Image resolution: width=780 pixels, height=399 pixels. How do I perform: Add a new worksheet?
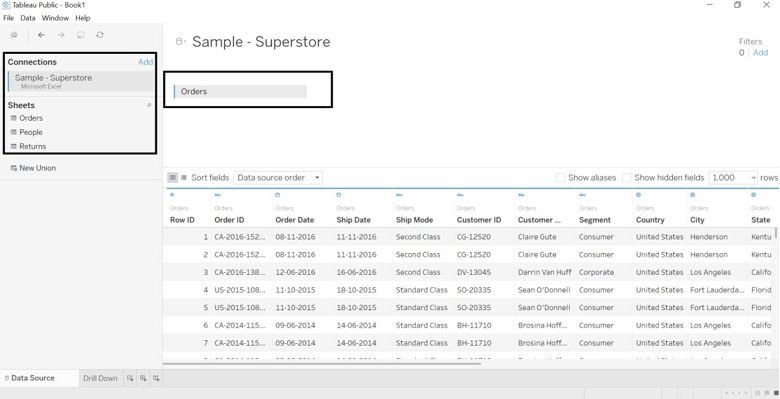pos(130,378)
